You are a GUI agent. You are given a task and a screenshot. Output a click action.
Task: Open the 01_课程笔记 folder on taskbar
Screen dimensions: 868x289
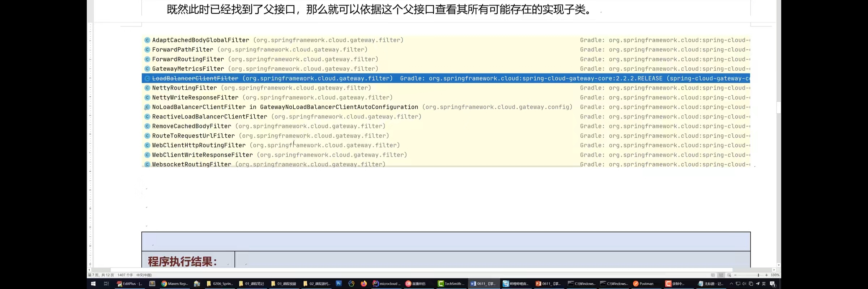point(252,284)
